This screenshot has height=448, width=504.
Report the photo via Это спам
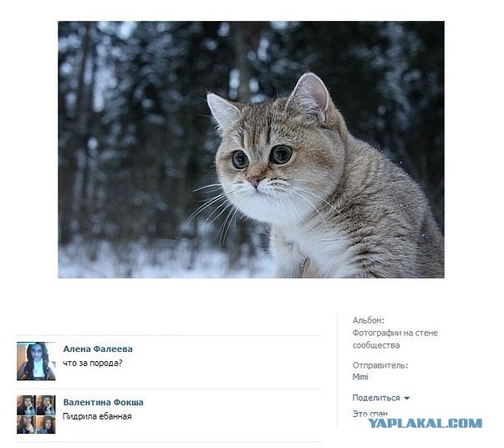370,414
